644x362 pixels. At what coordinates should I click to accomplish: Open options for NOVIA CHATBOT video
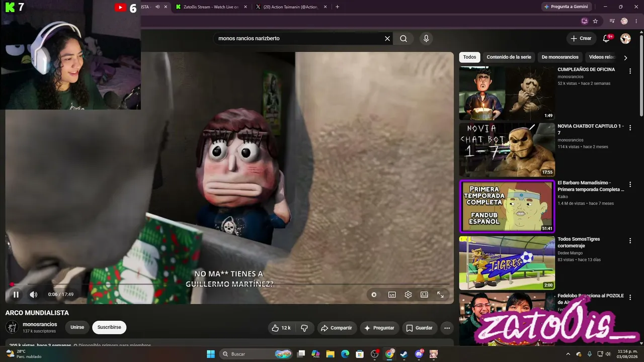[630, 128]
